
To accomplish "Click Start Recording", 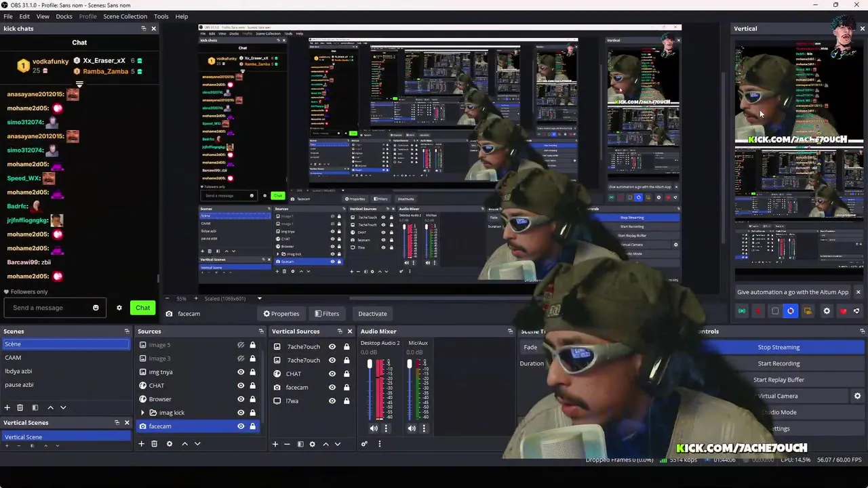I will pos(778,363).
